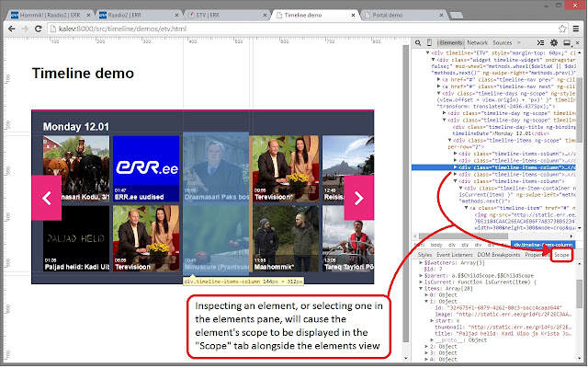Click the pink next arrow on timeline
This screenshot has width=588, height=368.
click(359, 198)
